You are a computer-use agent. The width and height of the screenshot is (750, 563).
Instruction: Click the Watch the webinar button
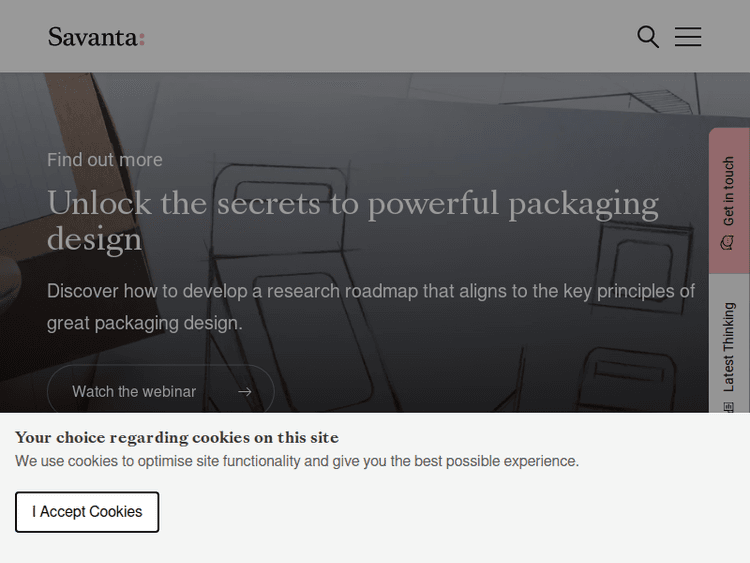point(160,392)
